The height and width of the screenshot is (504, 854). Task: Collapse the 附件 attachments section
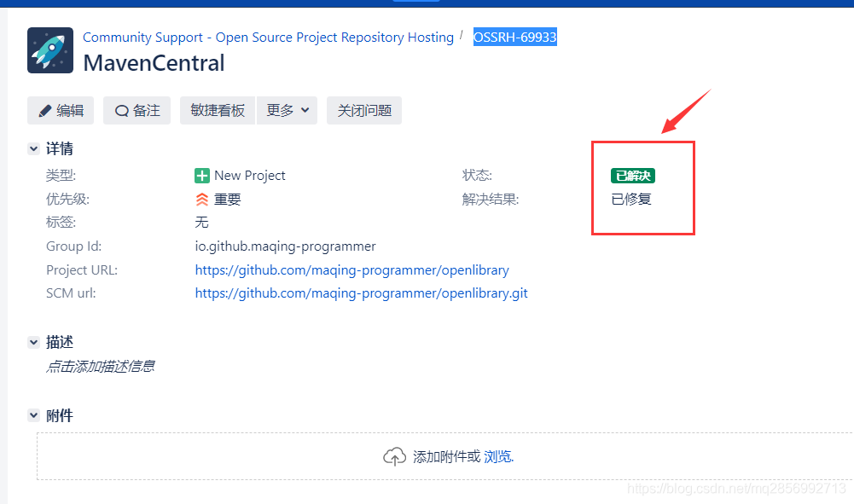[34, 415]
